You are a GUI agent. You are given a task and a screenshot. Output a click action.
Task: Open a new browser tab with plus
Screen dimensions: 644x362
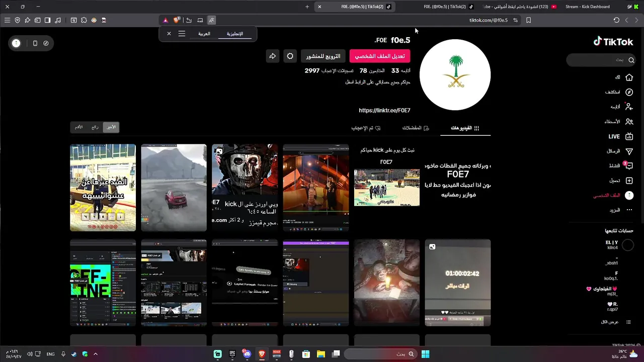click(x=307, y=7)
